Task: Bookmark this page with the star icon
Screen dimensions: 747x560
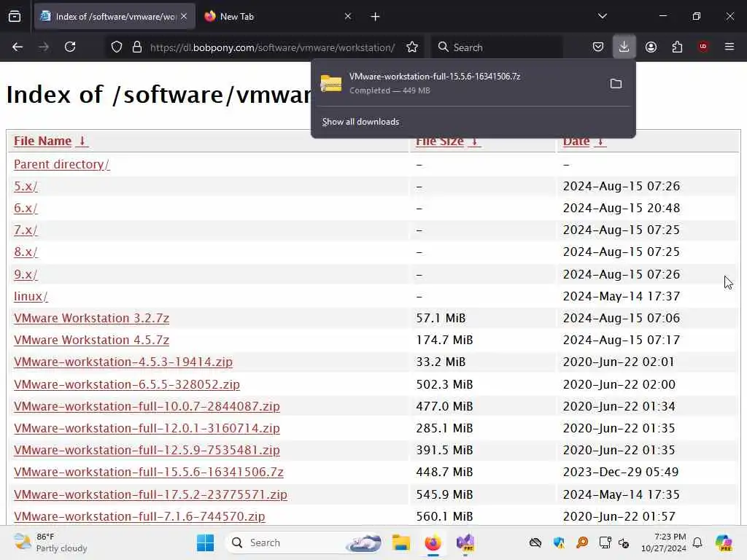Action: [x=412, y=47]
